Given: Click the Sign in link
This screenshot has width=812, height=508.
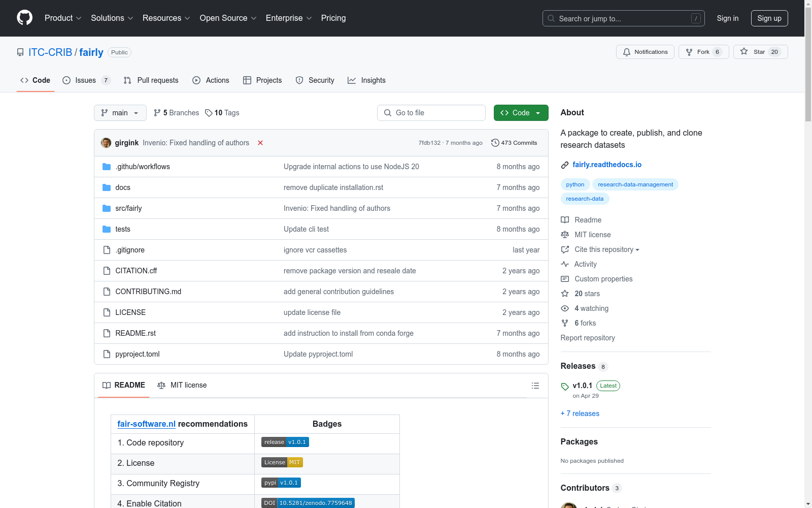Looking at the screenshot, I should [728, 18].
